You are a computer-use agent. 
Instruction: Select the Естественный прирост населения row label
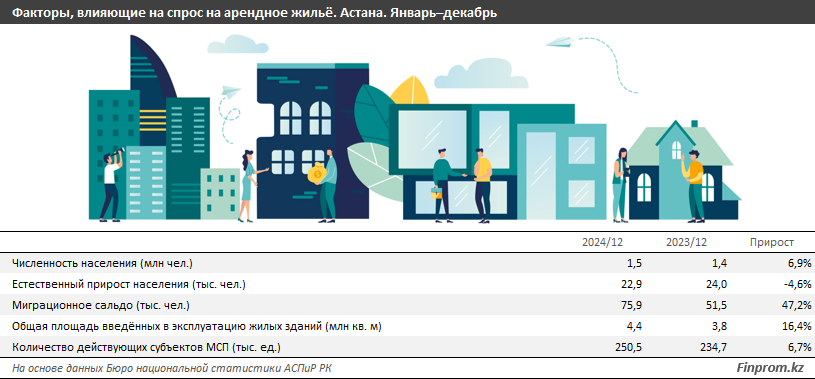click(128, 284)
